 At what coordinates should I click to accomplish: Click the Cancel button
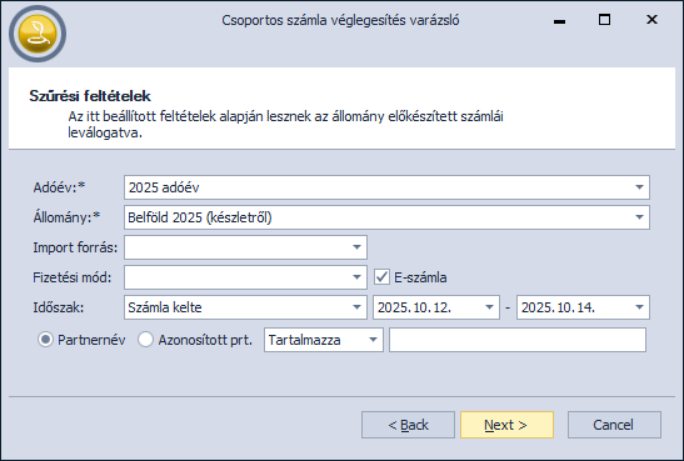(x=613, y=425)
